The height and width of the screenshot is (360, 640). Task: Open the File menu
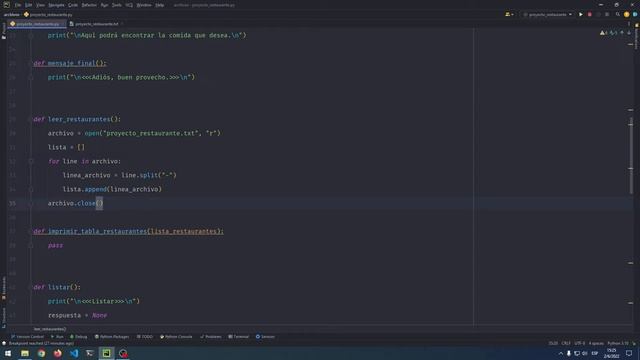pos(18,5)
